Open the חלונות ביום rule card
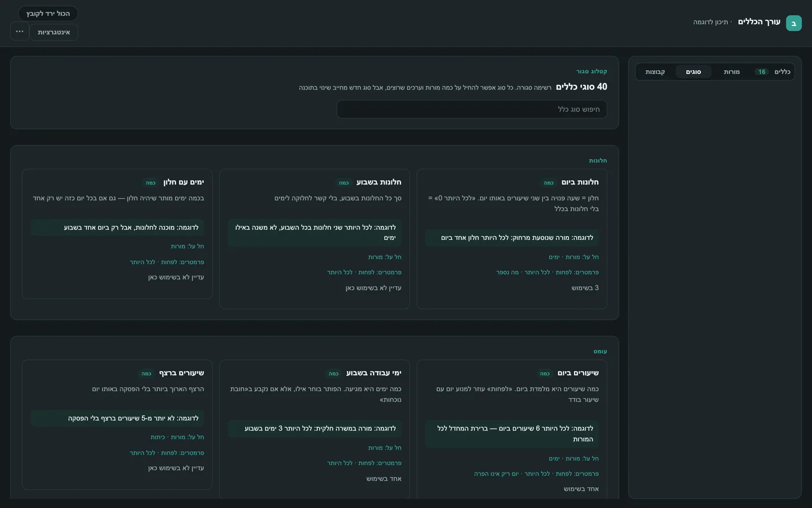 [512, 239]
